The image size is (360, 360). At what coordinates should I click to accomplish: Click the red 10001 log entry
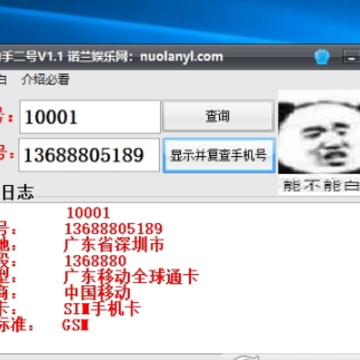click(x=88, y=213)
